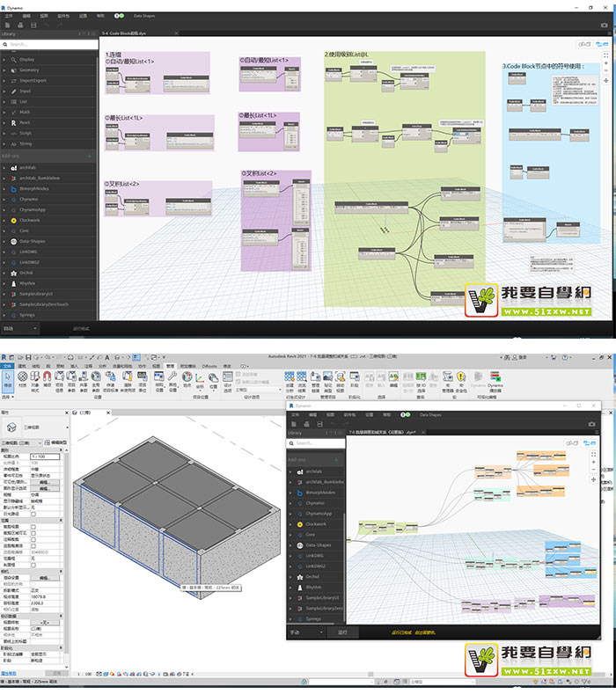616x694 pixels.
Task: Open 设置 menu in Dynamo window over Revit
Action: coord(369,414)
